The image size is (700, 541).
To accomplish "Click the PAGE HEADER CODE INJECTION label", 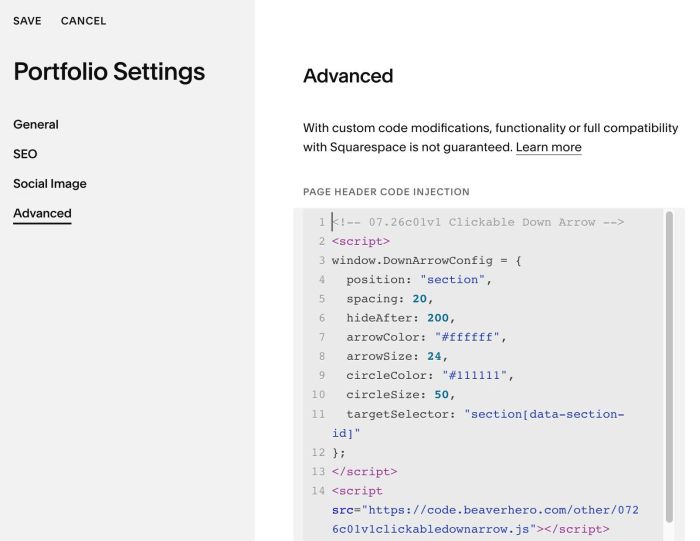I will click(386, 192).
